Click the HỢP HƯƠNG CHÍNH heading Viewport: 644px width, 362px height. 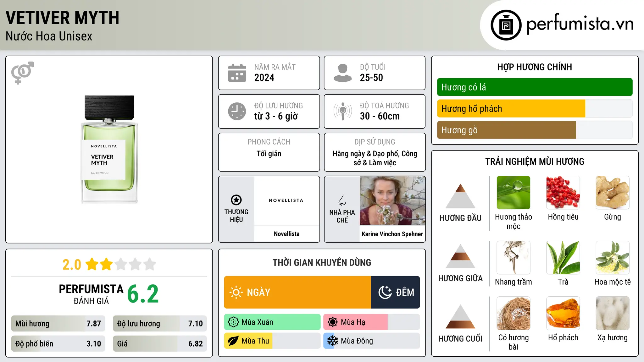[x=535, y=67]
